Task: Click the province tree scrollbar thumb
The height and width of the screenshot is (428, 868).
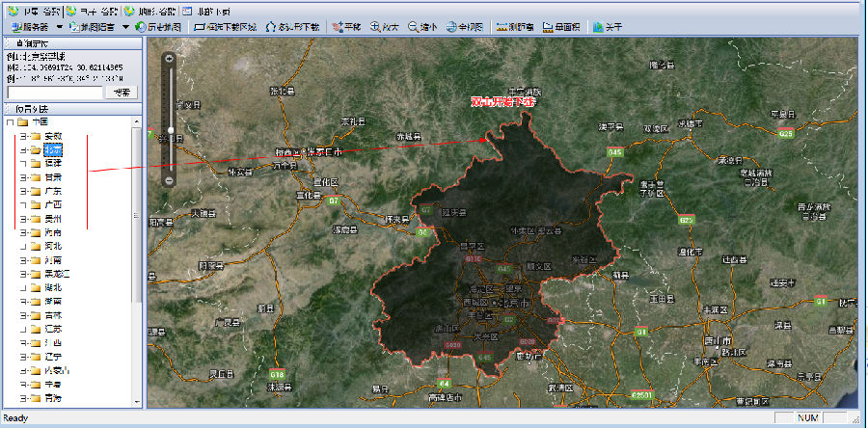Action: point(136,215)
